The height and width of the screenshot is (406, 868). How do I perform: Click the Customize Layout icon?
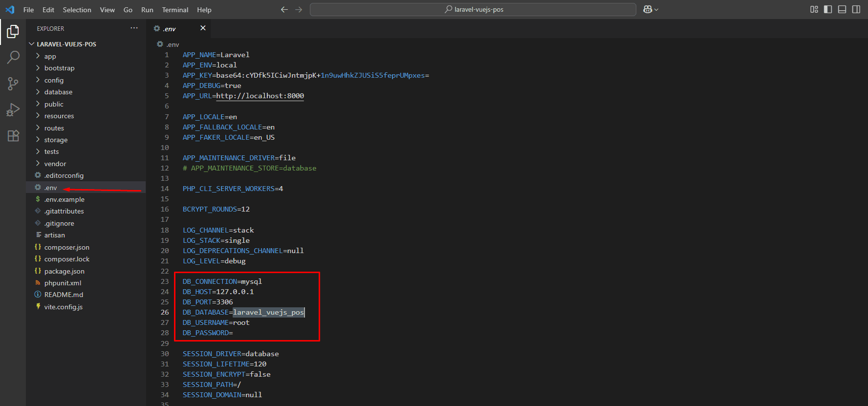point(814,9)
